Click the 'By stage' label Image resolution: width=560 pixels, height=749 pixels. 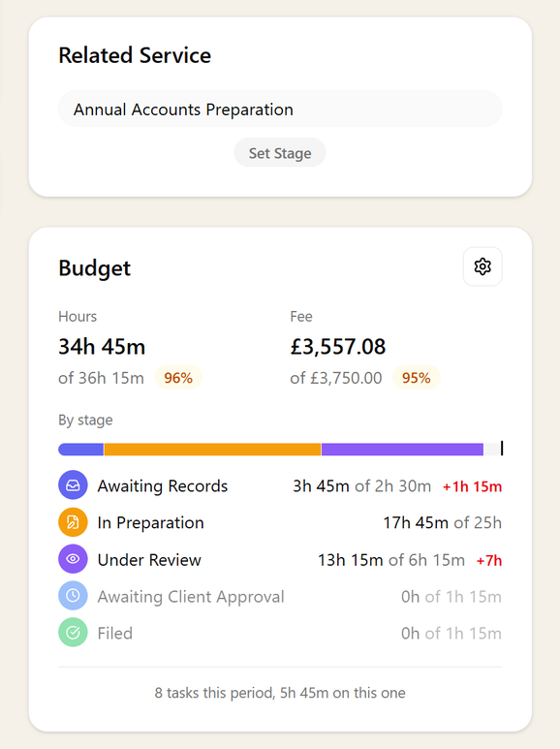[85, 420]
